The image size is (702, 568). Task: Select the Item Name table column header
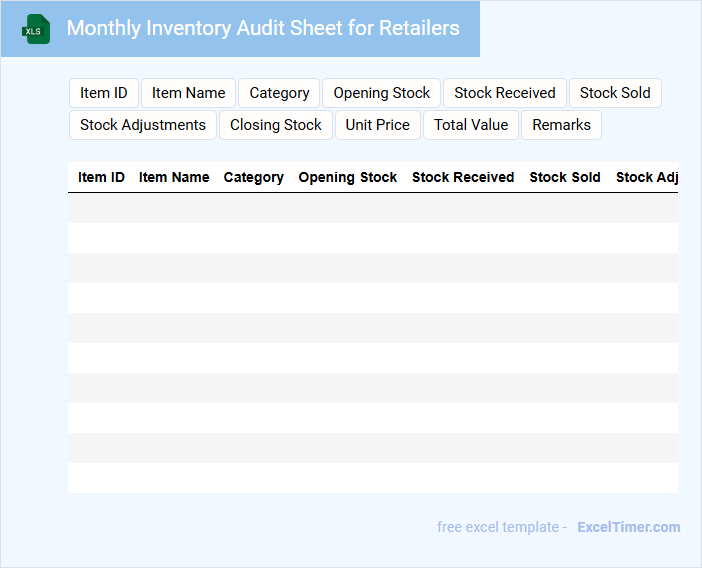[174, 177]
